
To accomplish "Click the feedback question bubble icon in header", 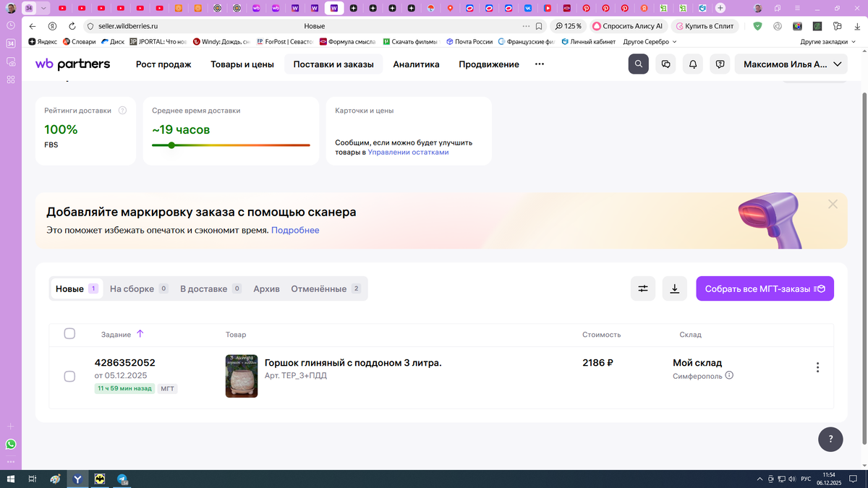I will (x=720, y=64).
